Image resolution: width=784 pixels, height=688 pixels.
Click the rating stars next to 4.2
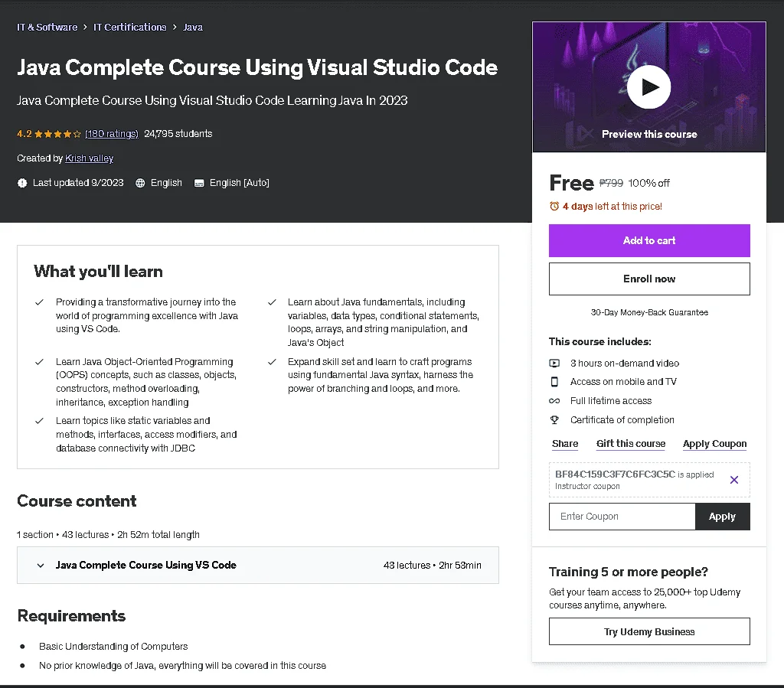[57, 134]
